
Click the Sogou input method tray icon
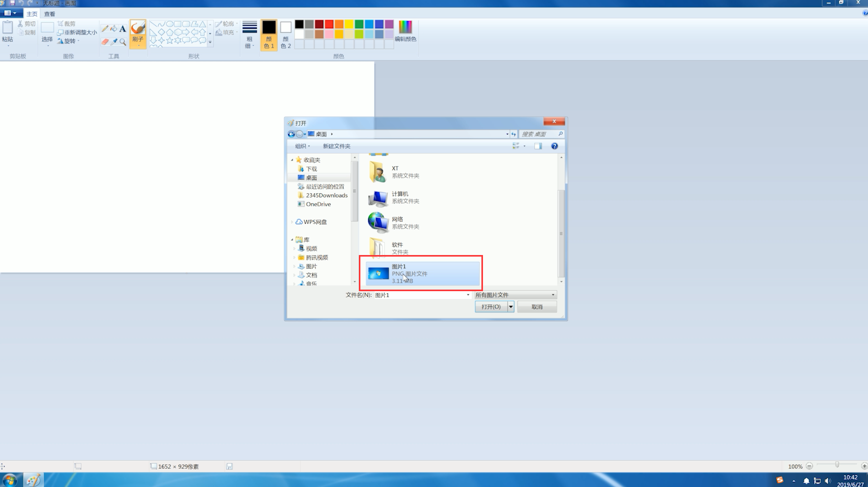tap(779, 480)
